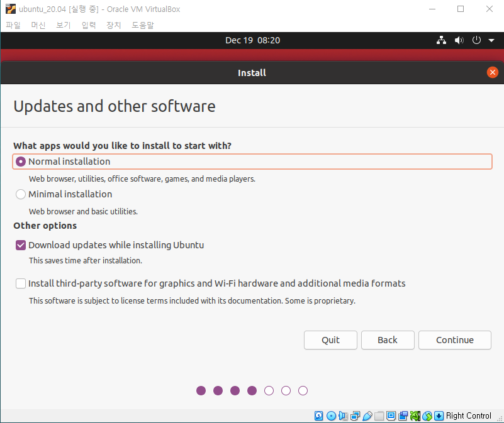Click the audio speaker icon in VirtualBox status bar
The height and width of the screenshot is (423, 504).
coord(343,415)
